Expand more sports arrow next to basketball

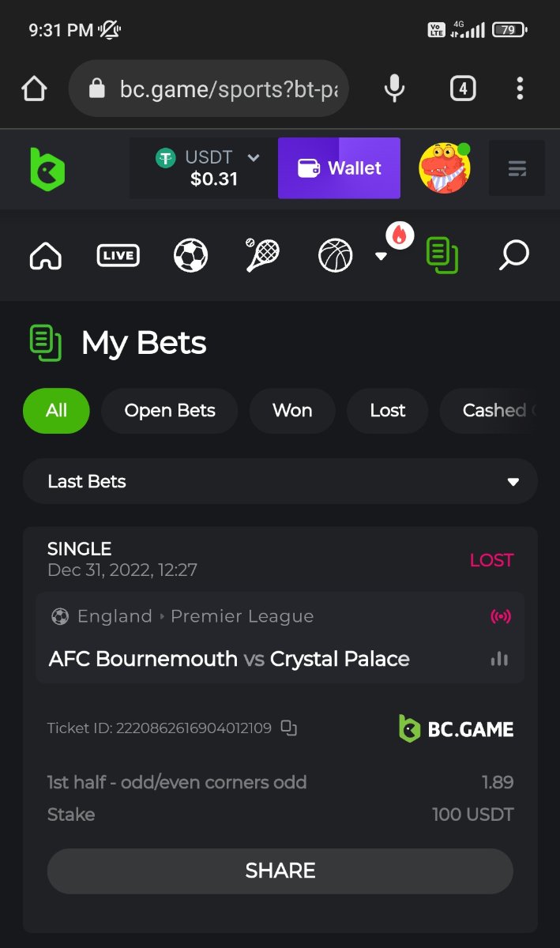point(381,256)
